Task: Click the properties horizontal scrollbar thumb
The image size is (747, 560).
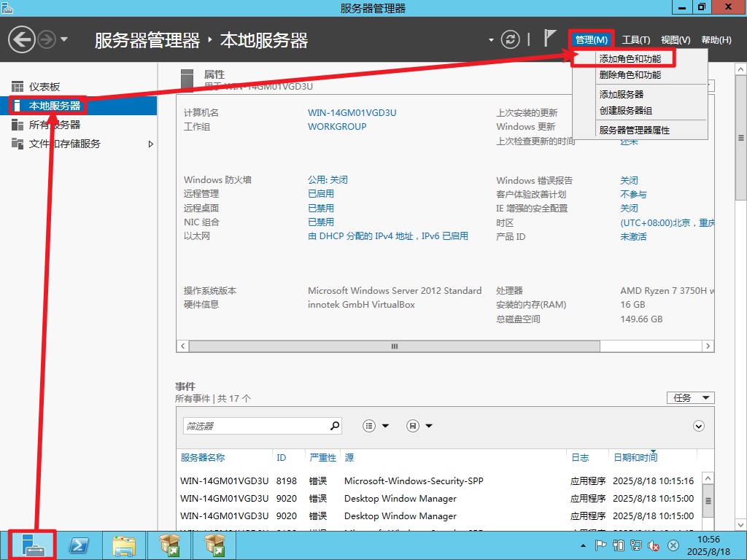Action: point(395,346)
